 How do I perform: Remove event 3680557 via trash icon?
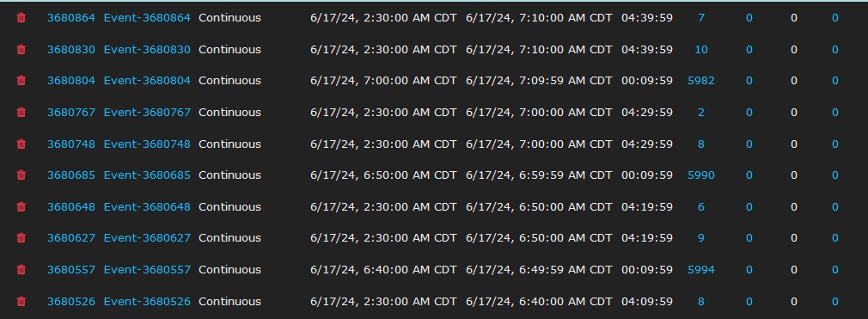click(x=21, y=270)
